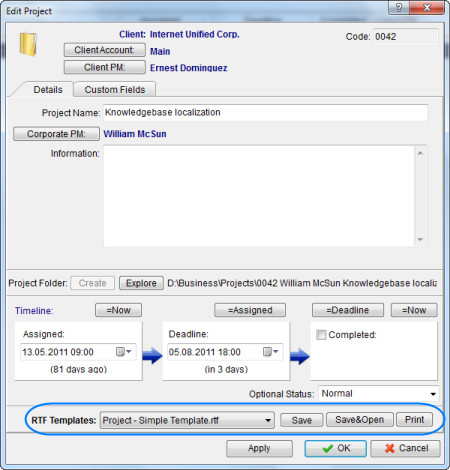450x470 pixels.
Task: Click the Client Account button
Action: (105, 50)
